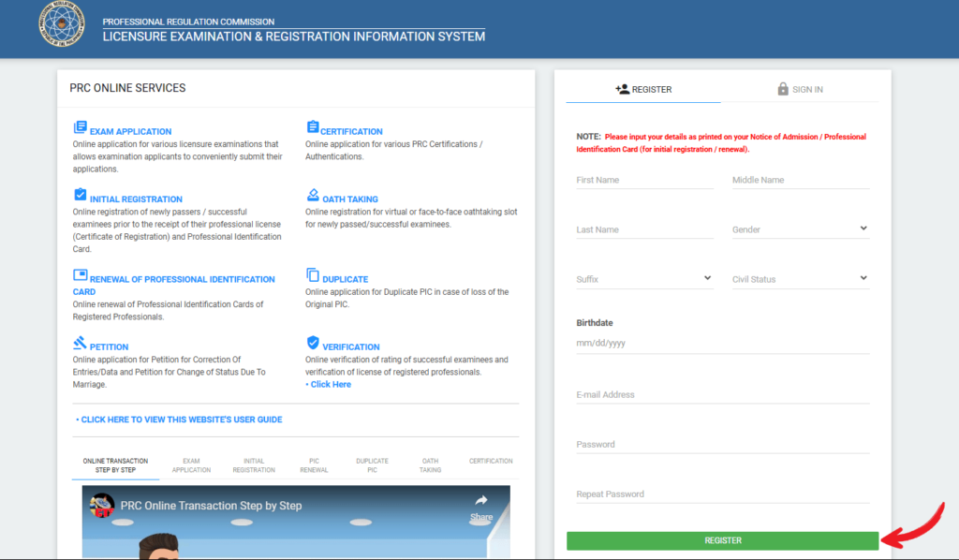This screenshot has width=959, height=560.
Task: Open the website's user guide link
Action: tap(181, 420)
